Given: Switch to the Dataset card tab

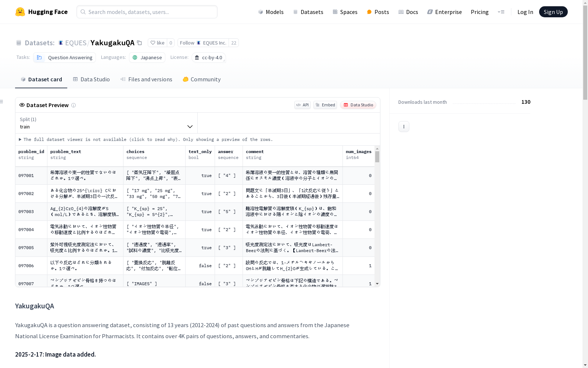Looking at the screenshot, I should [x=41, y=79].
